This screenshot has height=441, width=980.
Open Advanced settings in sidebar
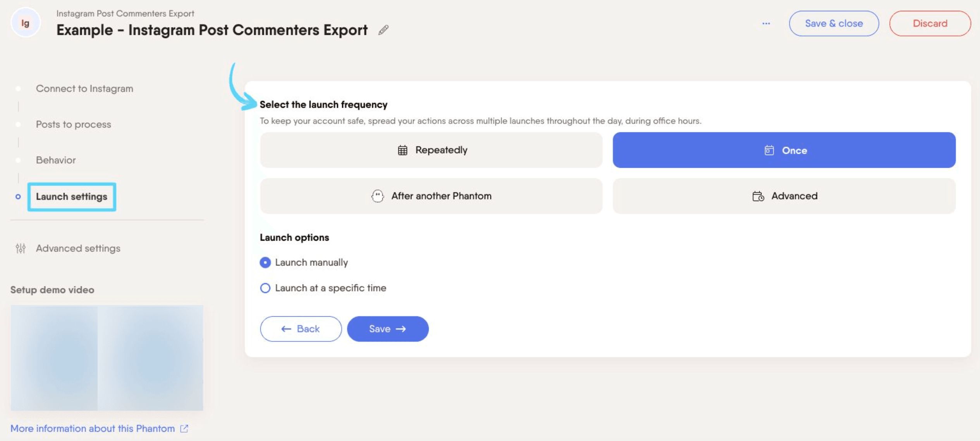[78, 248]
